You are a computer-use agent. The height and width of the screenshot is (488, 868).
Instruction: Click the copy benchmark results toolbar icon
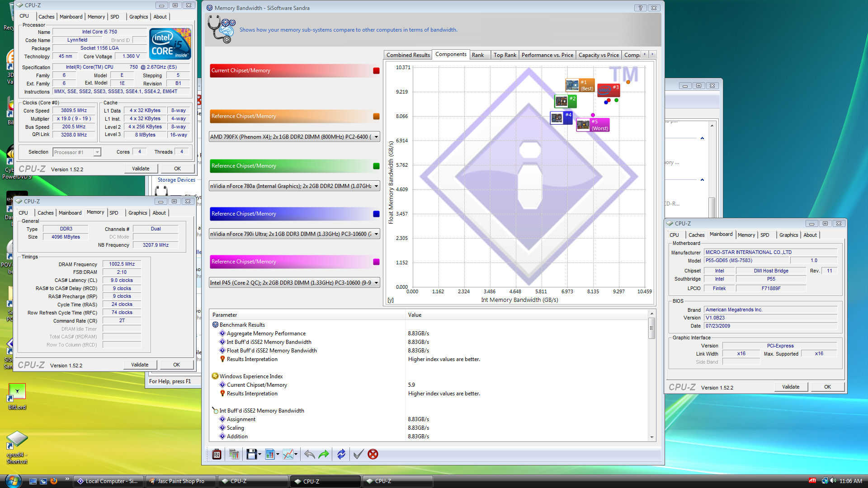234,454
